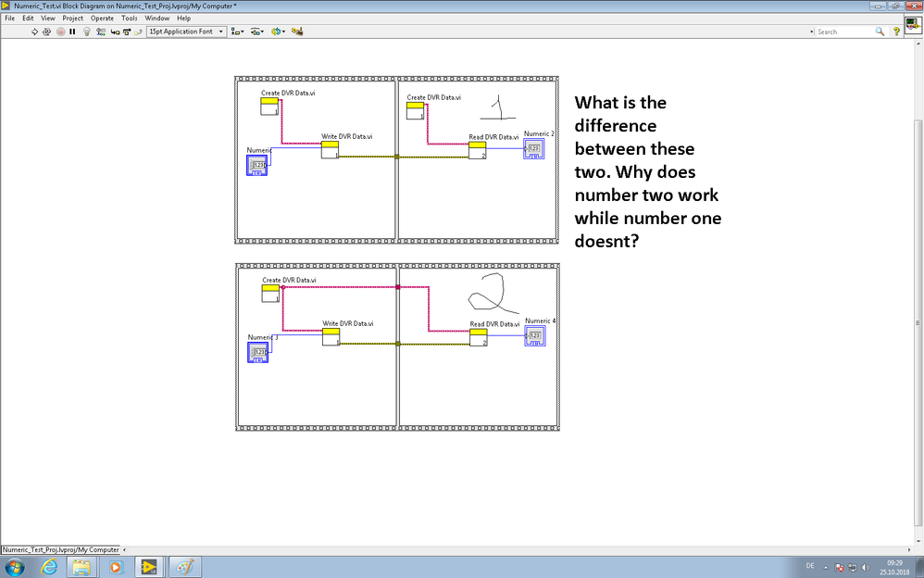This screenshot has width=924, height=578.
Task: Switch to LabVIEW taskbar button
Action: coord(149,568)
